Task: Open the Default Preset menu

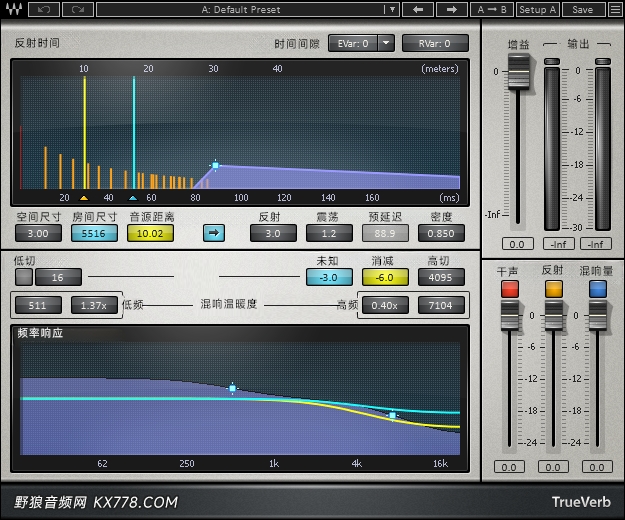Action: pyautogui.click(x=248, y=9)
